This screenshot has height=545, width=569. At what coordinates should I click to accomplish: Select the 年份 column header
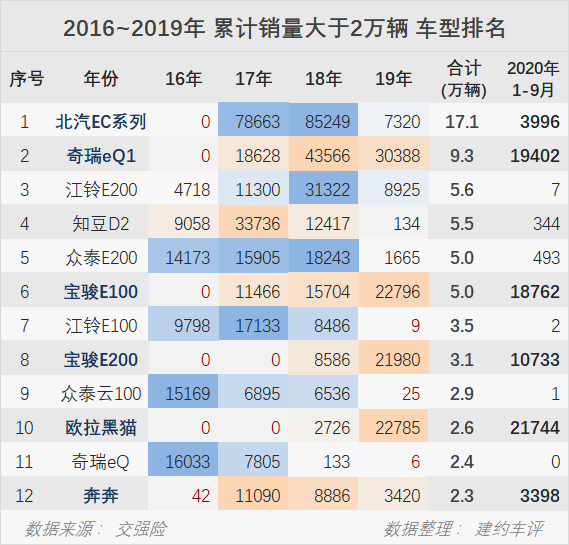(x=101, y=79)
